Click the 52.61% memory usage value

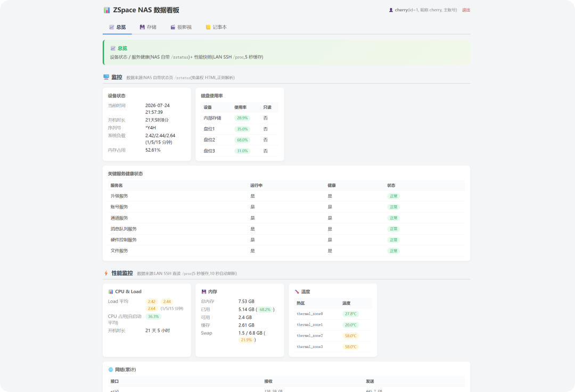click(153, 150)
